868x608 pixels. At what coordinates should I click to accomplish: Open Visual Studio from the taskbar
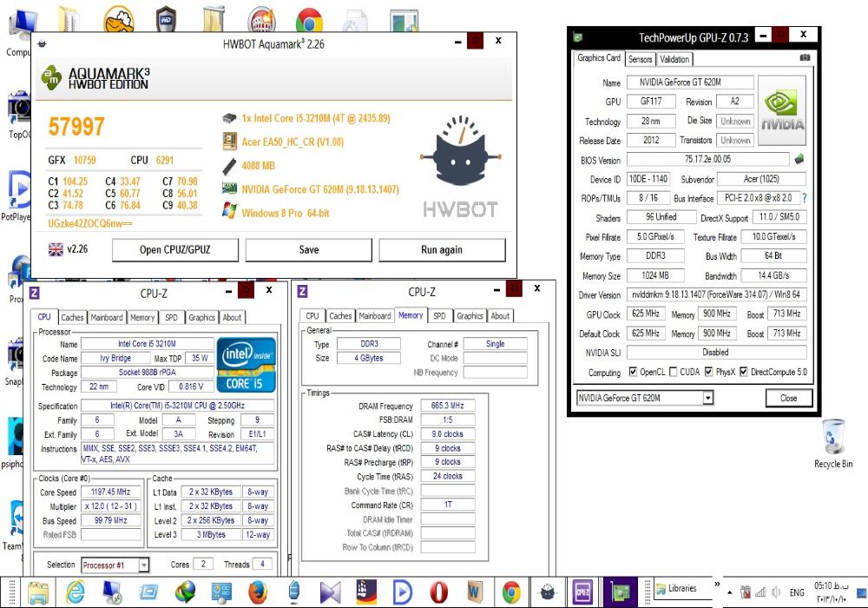pyautogui.click(x=331, y=592)
